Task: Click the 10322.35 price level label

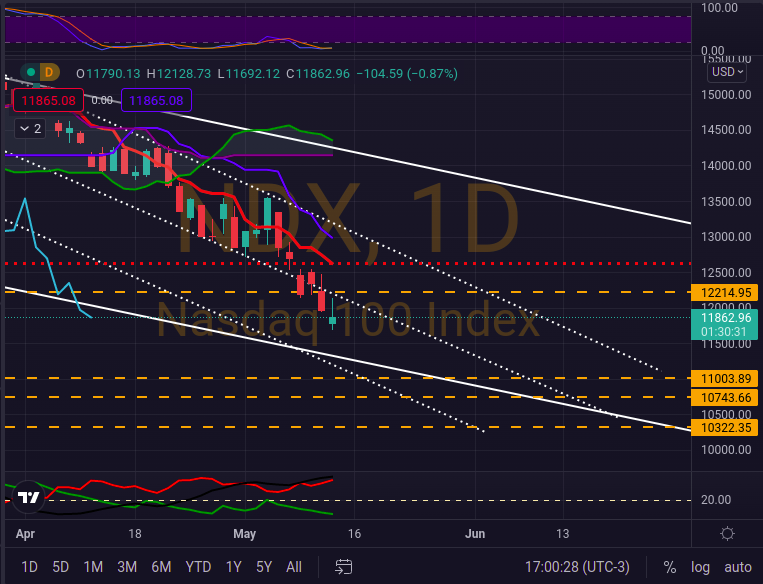Action: (725, 428)
